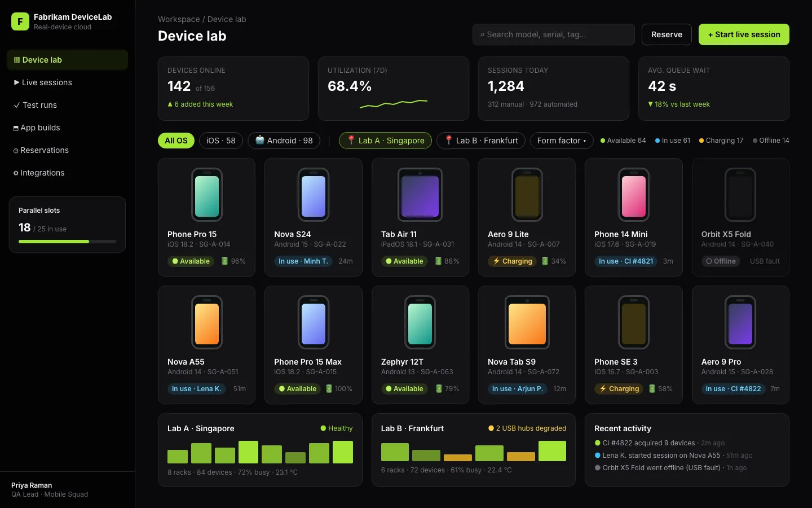
Task: Open App builds in the sidebar
Action: click(x=68, y=128)
